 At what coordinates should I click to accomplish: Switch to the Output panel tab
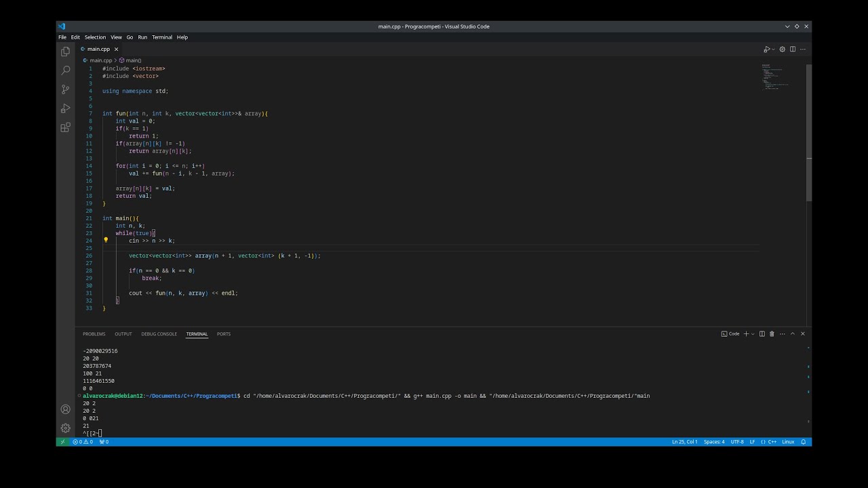pyautogui.click(x=123, y=333)
